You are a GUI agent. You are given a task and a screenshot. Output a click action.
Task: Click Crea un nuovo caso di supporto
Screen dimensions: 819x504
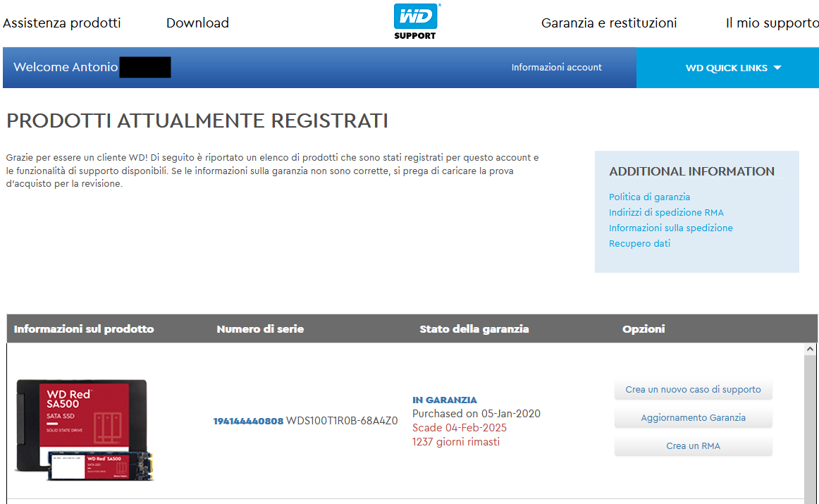[693, 390]
